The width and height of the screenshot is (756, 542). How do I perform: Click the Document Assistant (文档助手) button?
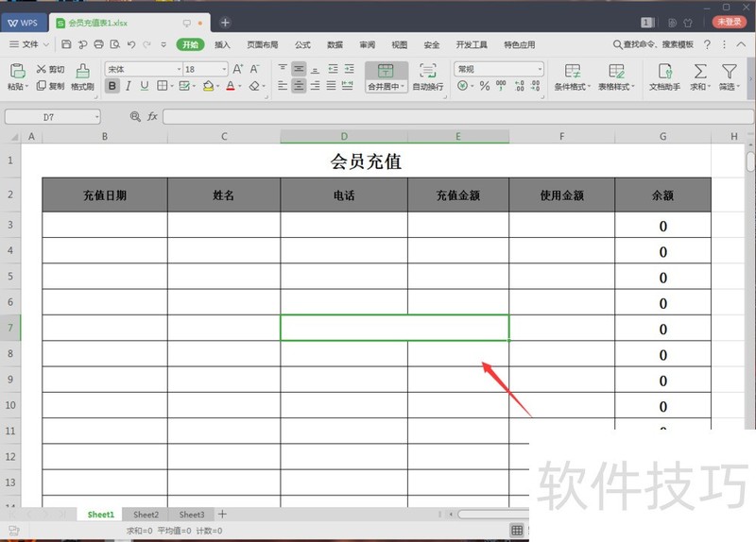click(664, 76)
